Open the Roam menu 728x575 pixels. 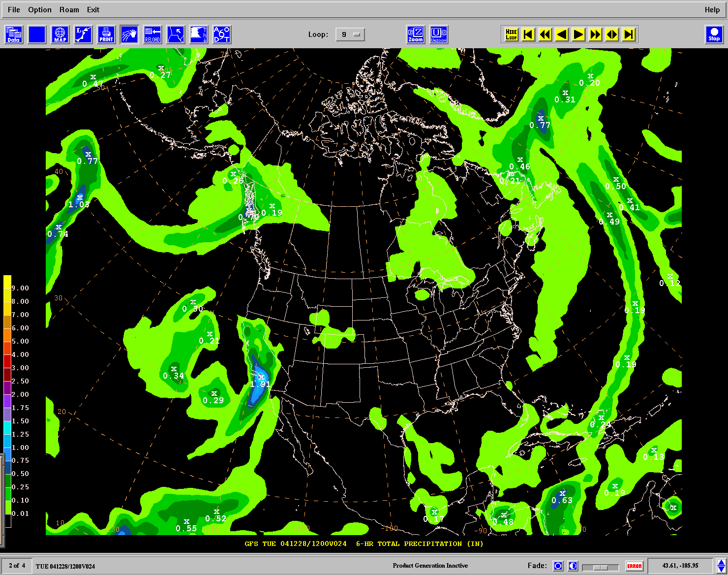[69, 10]
